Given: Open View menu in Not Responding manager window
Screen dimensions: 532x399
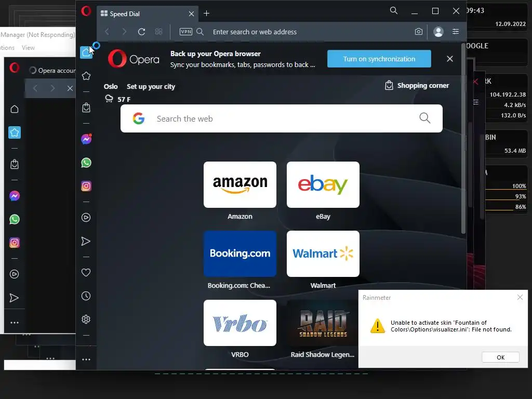Looking at the screenshot, I should pyautogui.click(x=28, y=48).
